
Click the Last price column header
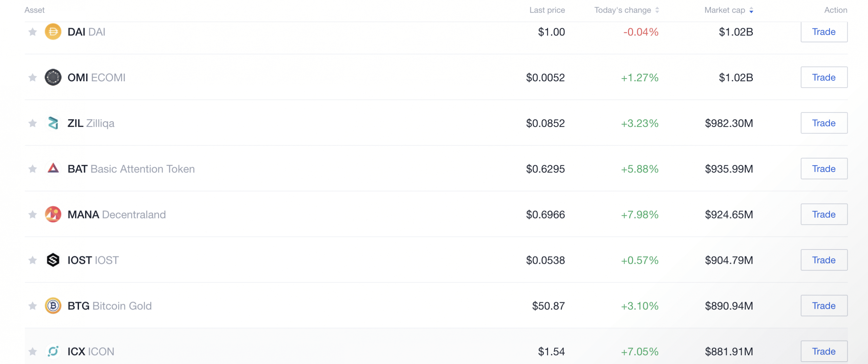point(547,10)
